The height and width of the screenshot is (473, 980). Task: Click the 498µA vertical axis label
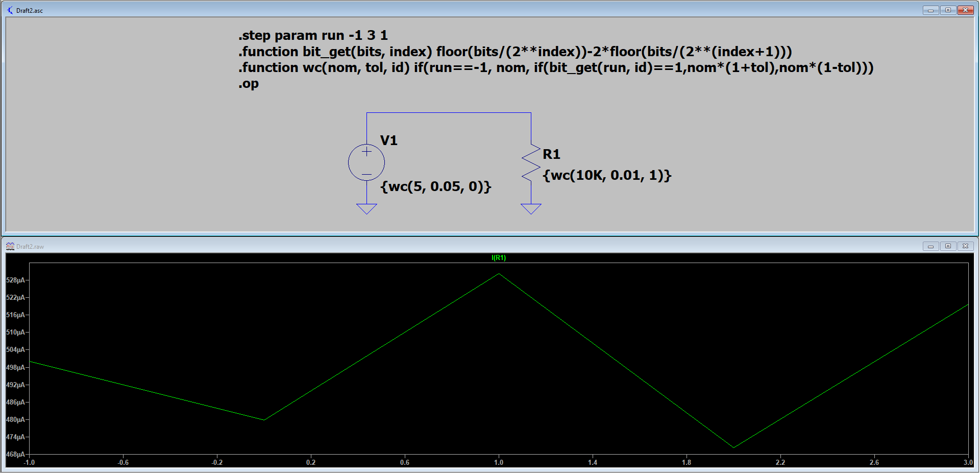[15, 367]
